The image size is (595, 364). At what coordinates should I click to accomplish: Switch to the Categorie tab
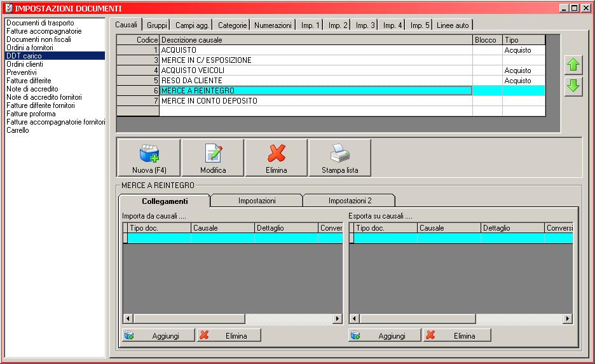[232, 25]
